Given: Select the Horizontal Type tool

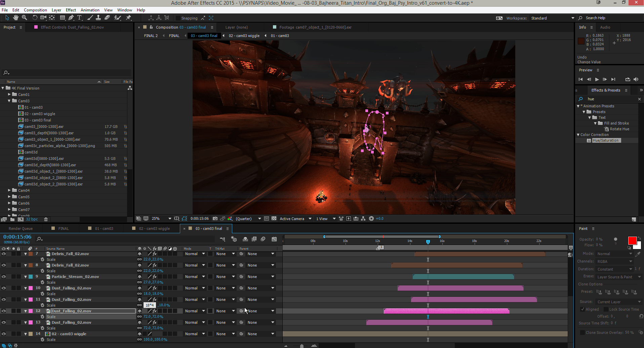Looking at the screenshot, I should 80,18.
